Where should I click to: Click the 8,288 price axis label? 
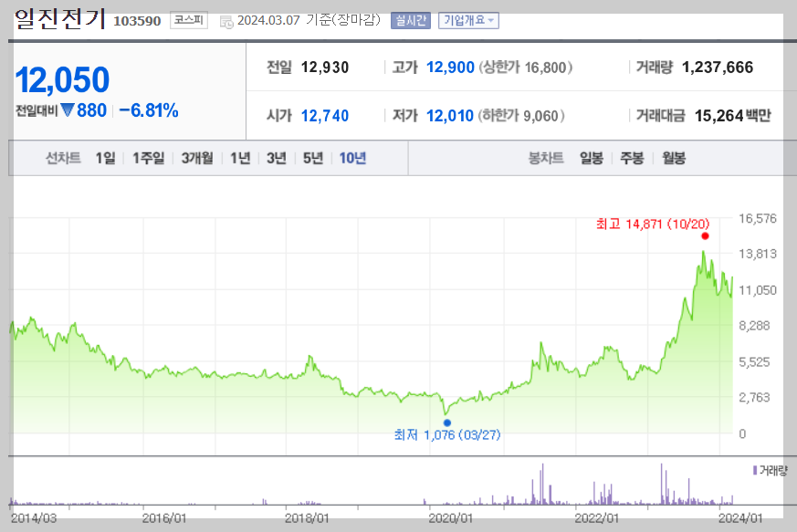(754, 326)
